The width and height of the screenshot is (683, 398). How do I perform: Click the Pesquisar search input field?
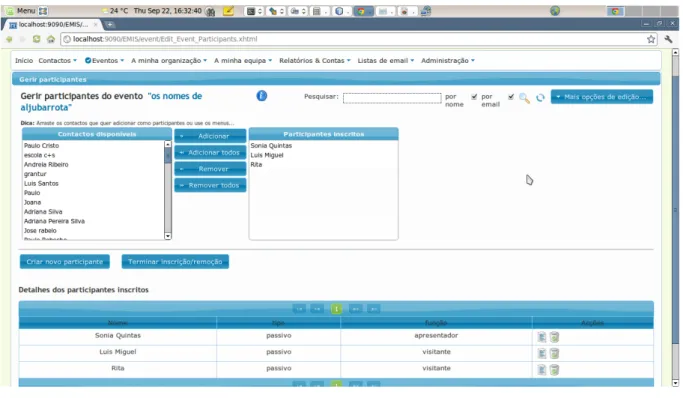pos(392,98)
